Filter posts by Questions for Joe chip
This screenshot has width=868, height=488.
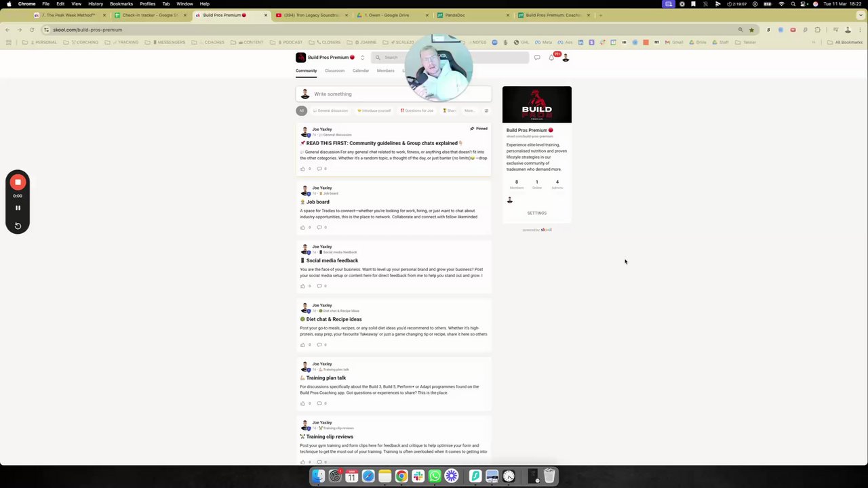(417, 110)
